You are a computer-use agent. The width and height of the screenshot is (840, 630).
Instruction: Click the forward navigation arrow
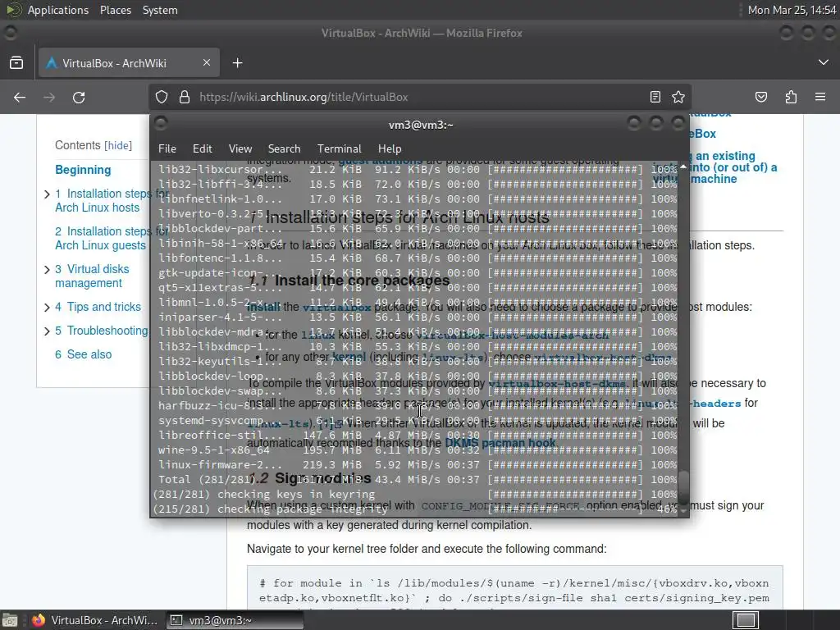click(49, 97)
